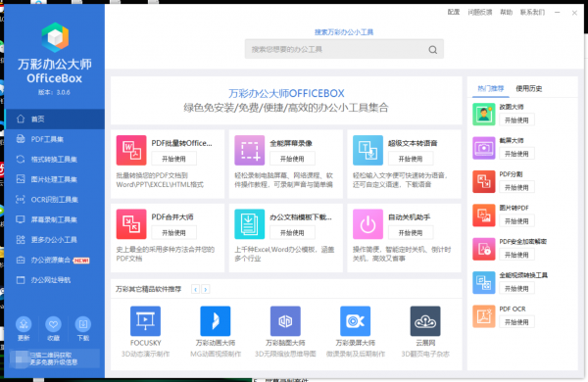The height and width of the screenshot is (382, 588).
Task: Click the 下载 download icon in sidebar
Action: pos(83,324)
